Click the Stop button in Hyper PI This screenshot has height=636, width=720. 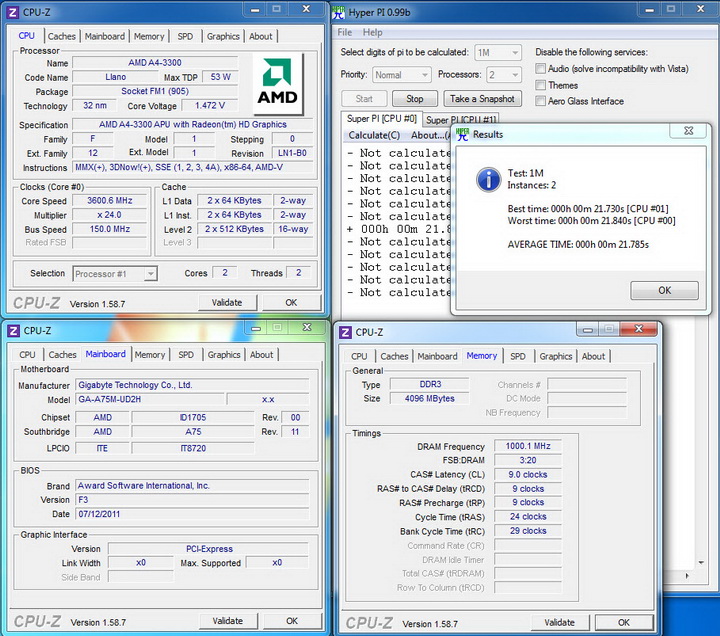[414, 99]
